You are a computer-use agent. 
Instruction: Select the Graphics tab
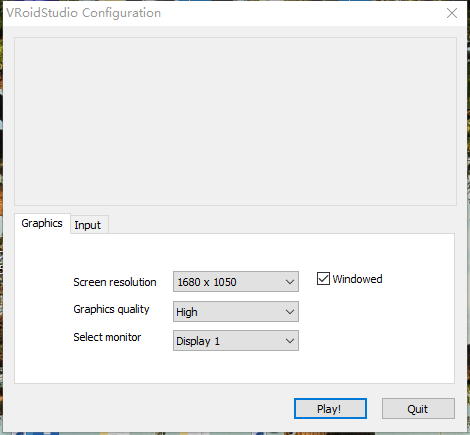pos(42,223)
